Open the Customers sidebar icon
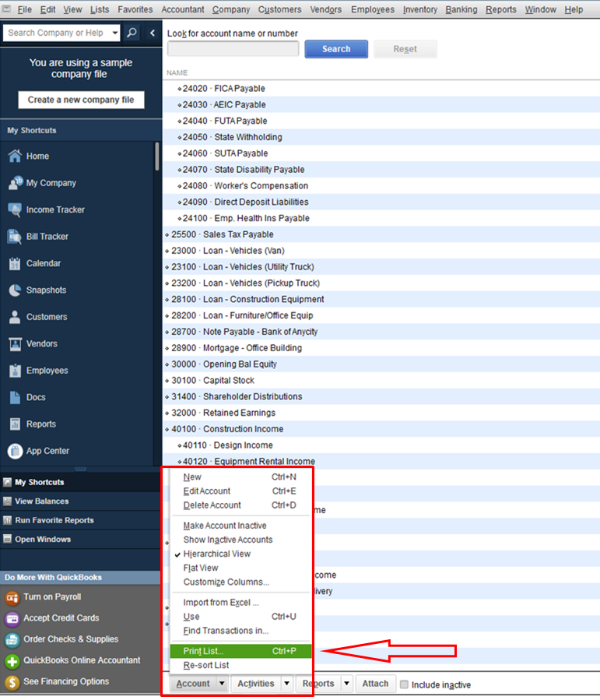Image resolution: width=600 pixels, height=700 pixels. click(x=15, y=317)
